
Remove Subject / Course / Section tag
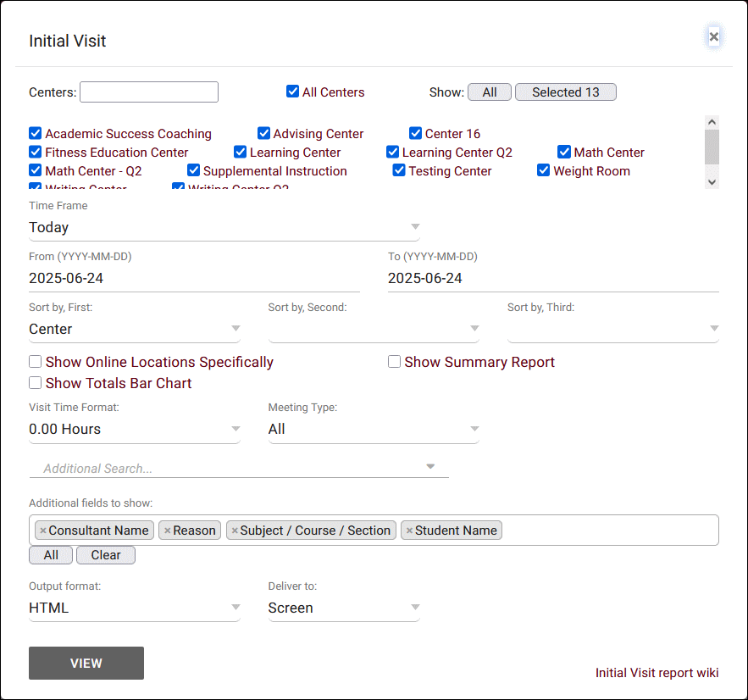click(x=235, y=531)
